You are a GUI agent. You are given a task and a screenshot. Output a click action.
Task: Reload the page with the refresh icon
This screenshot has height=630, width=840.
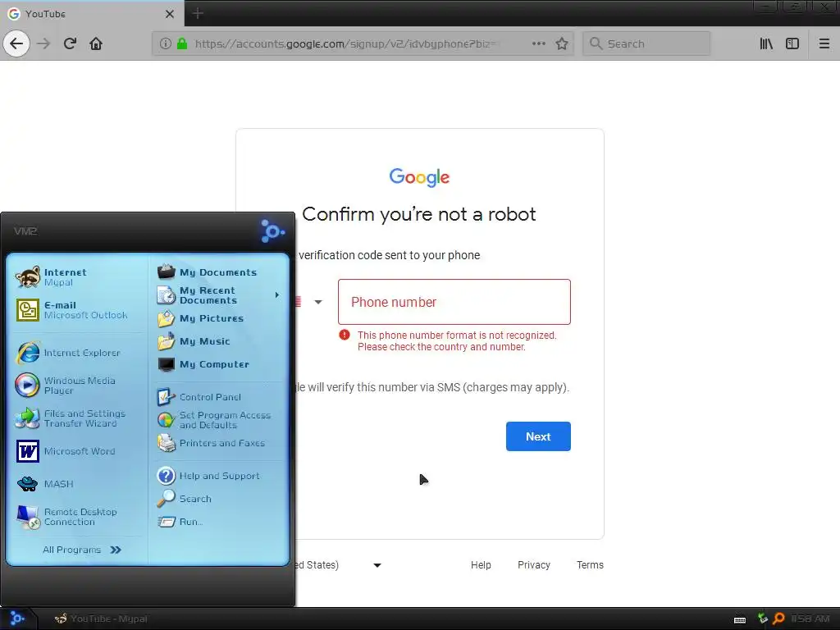pyautogui.click(x=70, y=43)
